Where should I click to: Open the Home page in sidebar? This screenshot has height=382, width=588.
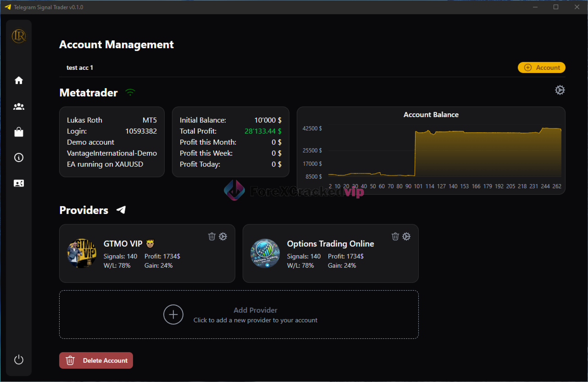point(19,80)
